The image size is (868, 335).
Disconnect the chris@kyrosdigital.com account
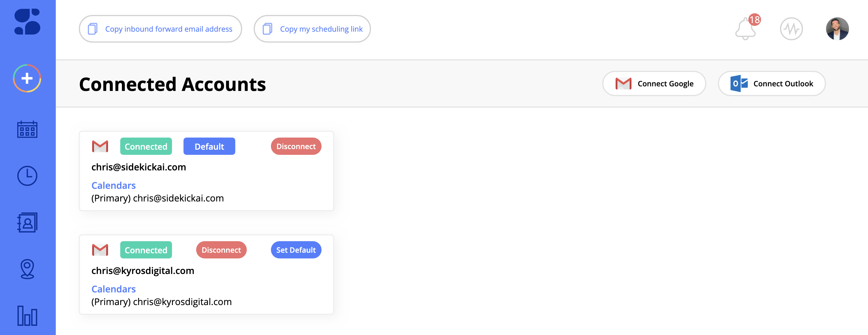(x=221, y=250)
